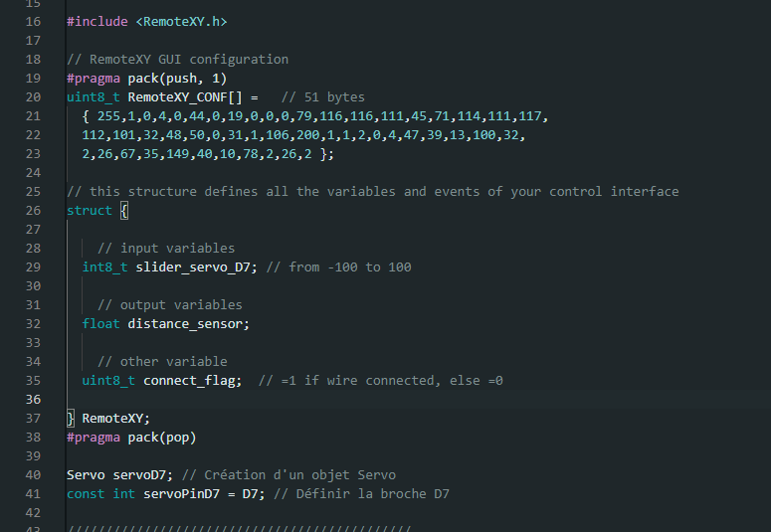Click line number 16 in the gutter

[x=33, y=22]
